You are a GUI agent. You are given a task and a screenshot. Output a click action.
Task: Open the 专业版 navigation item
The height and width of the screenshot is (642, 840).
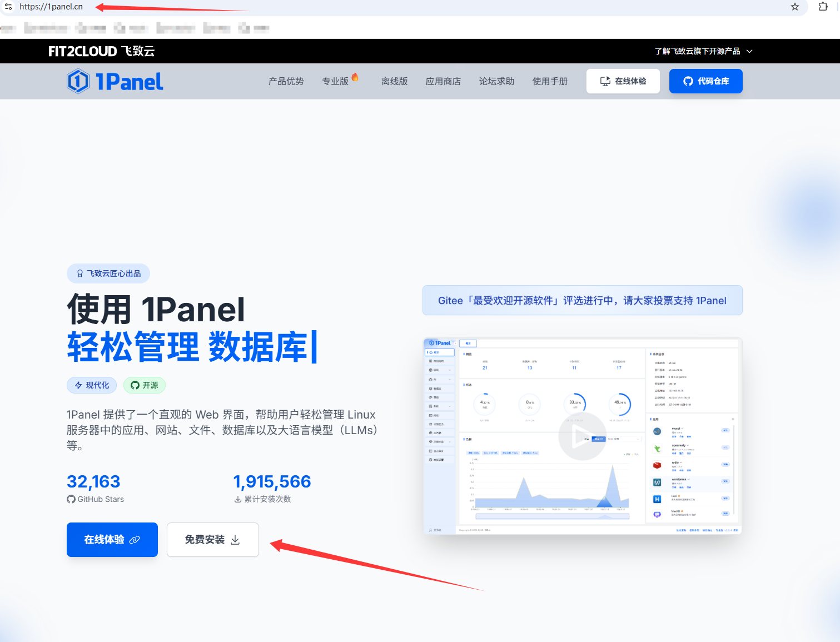[x=335, y=81]
